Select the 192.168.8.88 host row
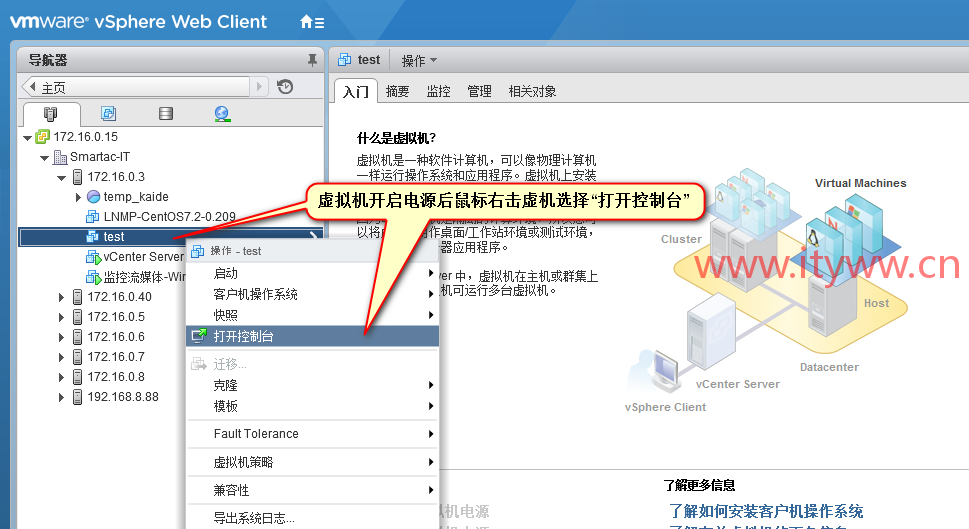Screen dimensions: 969x529 123,397
